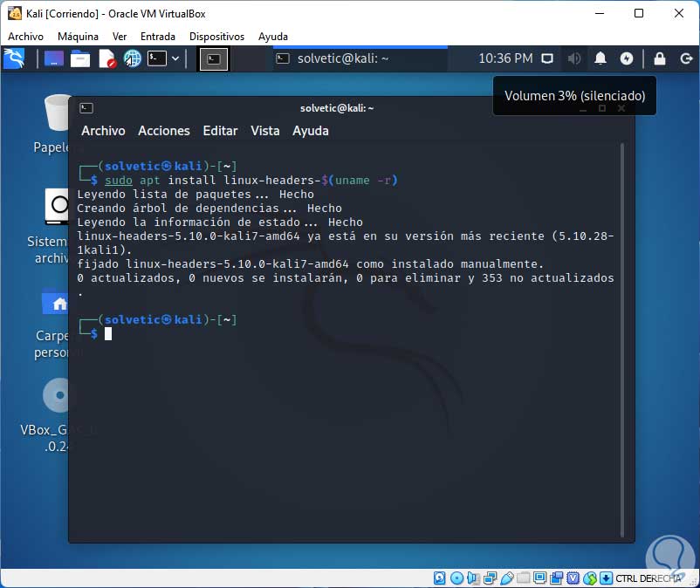Click the VirtualBox window title icon
Viewport: 700px width, 588px height.
[14, 13]
